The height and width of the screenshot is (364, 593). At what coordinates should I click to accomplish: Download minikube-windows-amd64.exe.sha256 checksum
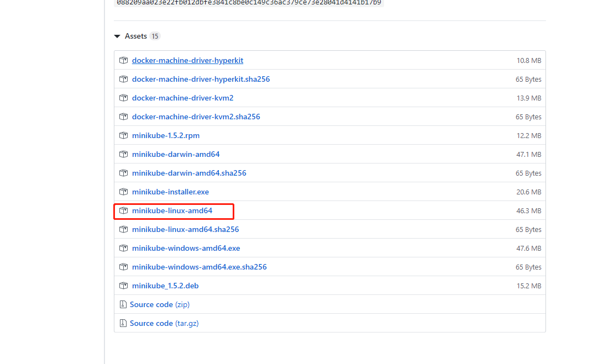[x=199, y=267]
